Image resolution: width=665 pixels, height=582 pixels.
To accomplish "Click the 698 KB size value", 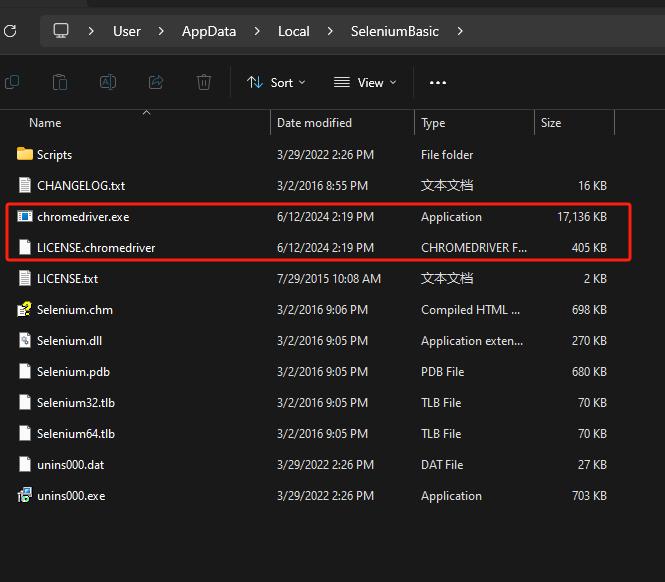I will click(589, 310).
